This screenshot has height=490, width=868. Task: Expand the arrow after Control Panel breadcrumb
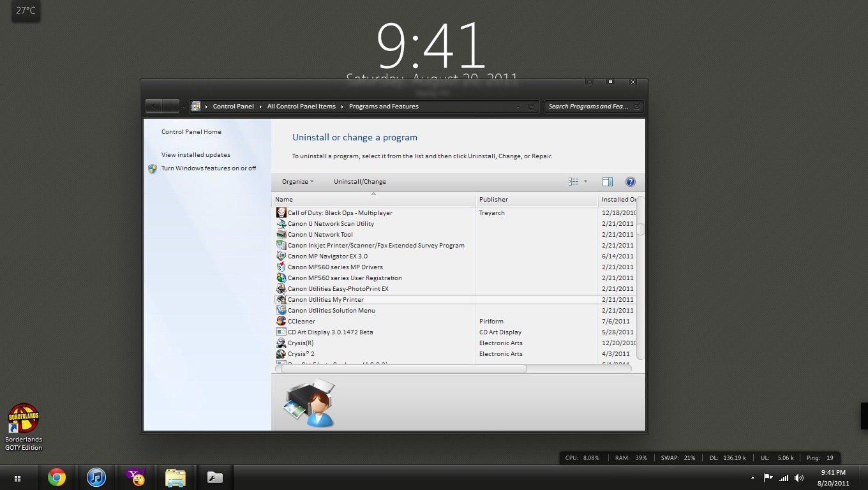(260, 107)
